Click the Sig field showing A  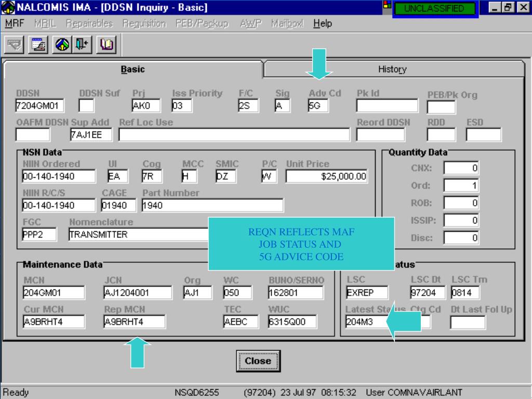(x=282, y=105)
